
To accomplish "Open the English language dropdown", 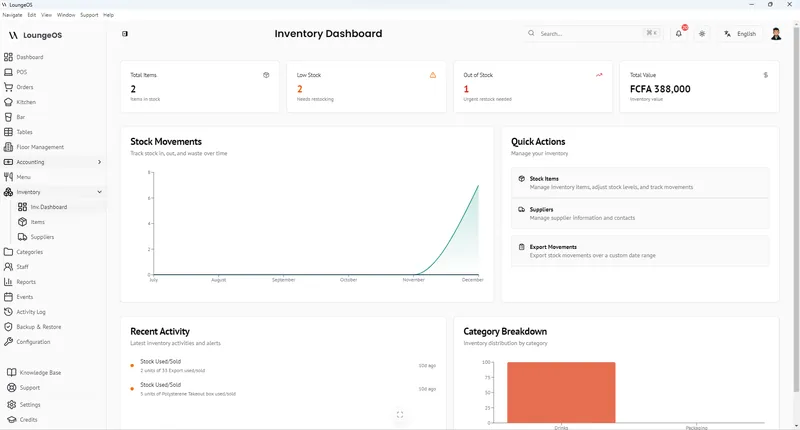I will 740,34.
